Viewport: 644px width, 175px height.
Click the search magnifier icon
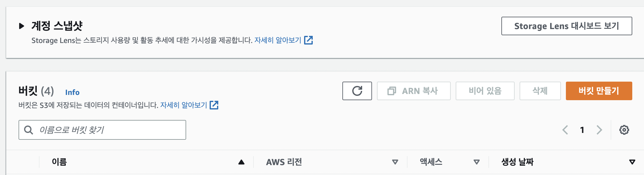click(x=28, y=130)
